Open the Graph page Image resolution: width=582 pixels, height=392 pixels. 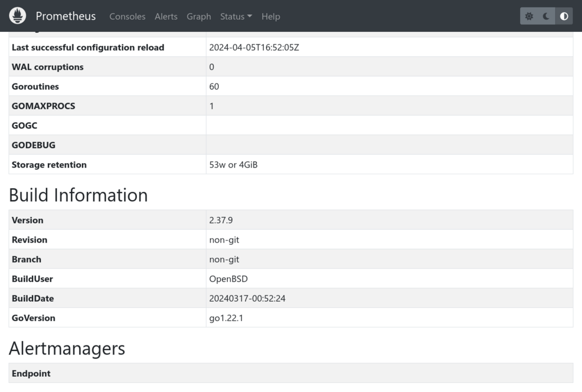(x=198, y=16)
